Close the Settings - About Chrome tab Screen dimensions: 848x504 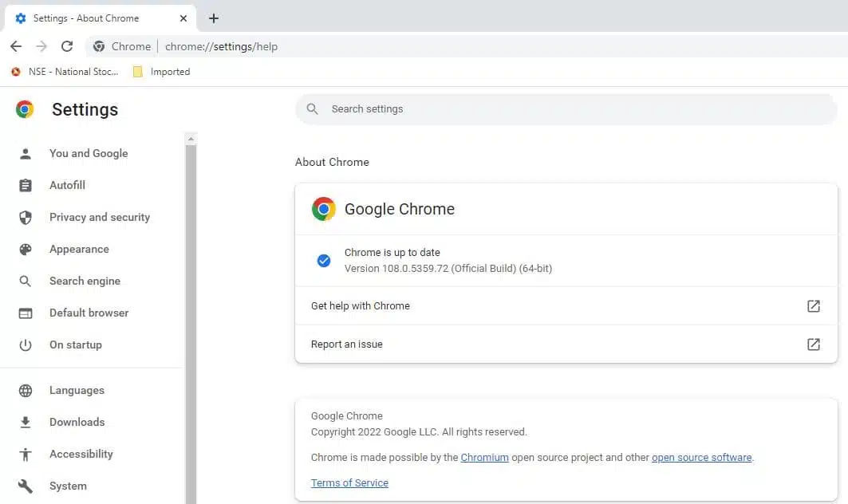(183, 18)
